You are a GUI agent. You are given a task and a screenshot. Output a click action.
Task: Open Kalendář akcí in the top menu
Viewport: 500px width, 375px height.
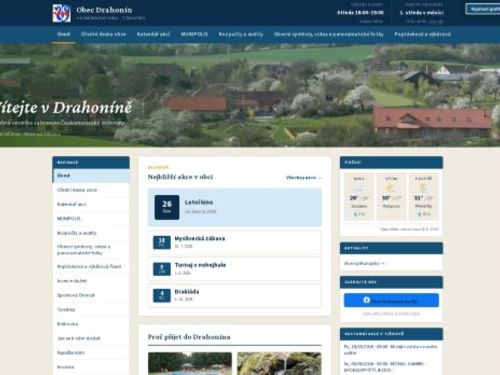point(153,34)
